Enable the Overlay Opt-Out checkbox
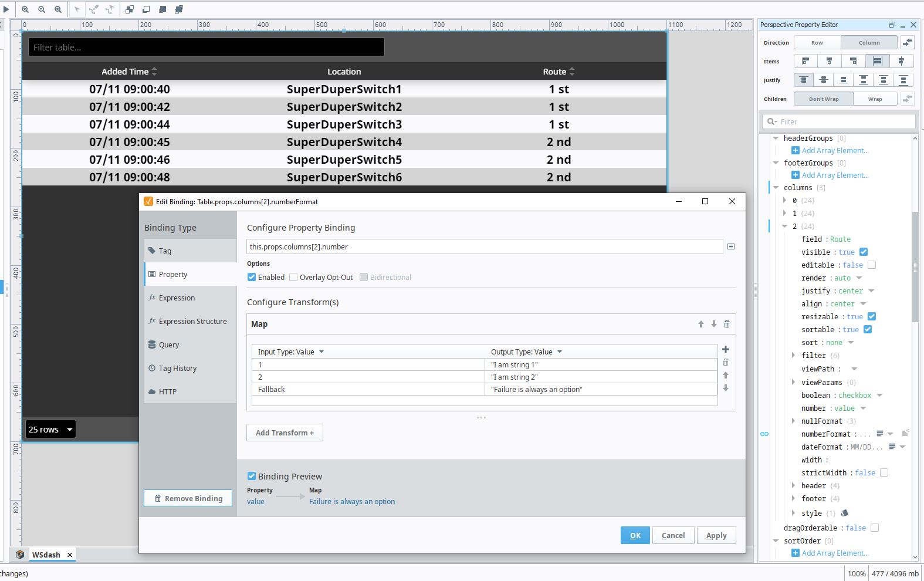The height and width of the screenshot is (581, 924). point(293,278)
